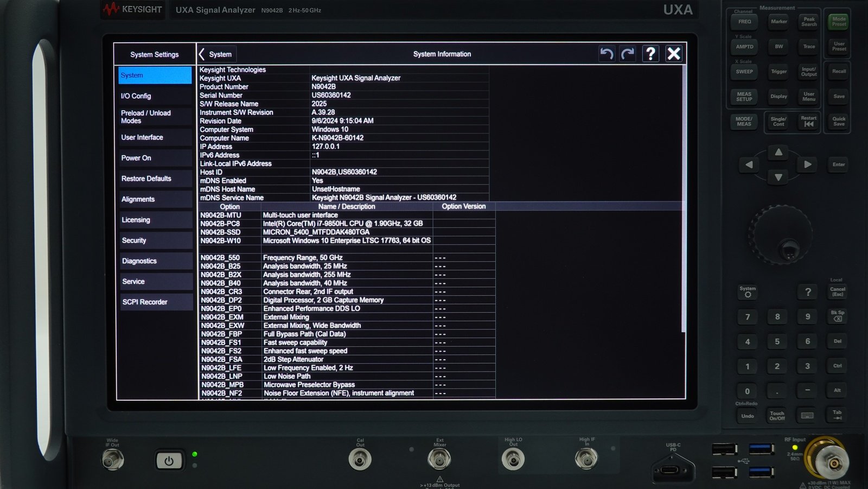Viewport: 868px width, 489px height.
Task: Click the hardware Undo key
Action: [x=748, y=416]
